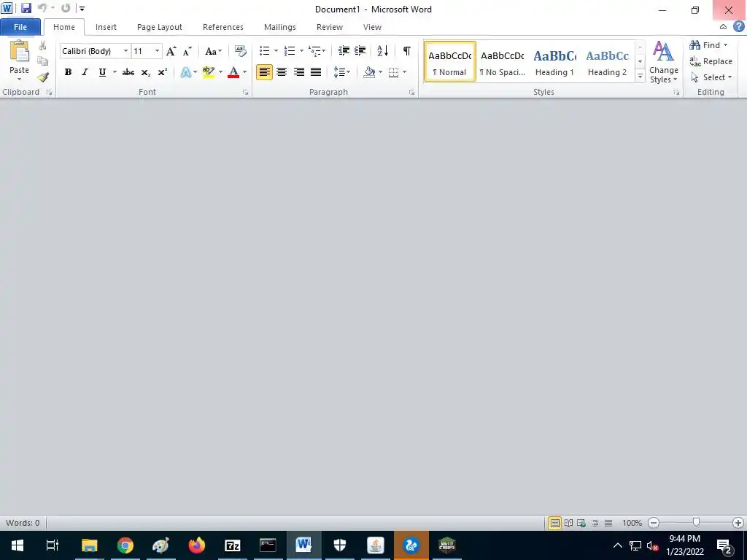
Task: Open the Numbering dropdown arrow
Action: (301, 51)
